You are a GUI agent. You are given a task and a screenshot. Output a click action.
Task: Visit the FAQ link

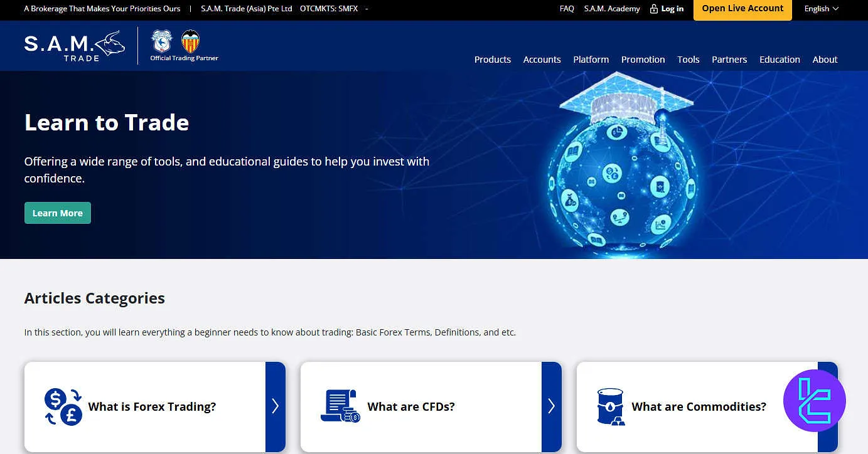pyautogui.click(x=567, y=9)
